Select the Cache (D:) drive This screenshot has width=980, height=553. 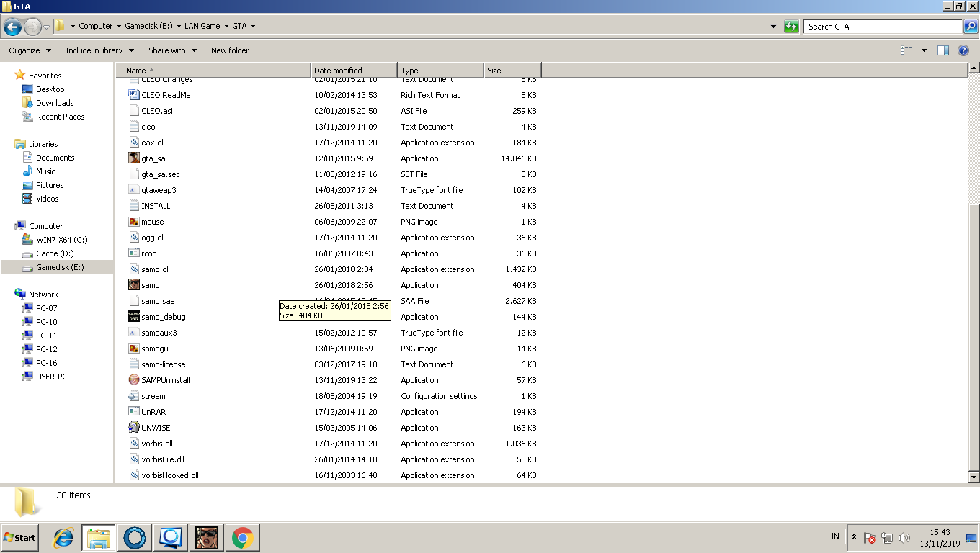pyautogui.click(x=55, y=253)
